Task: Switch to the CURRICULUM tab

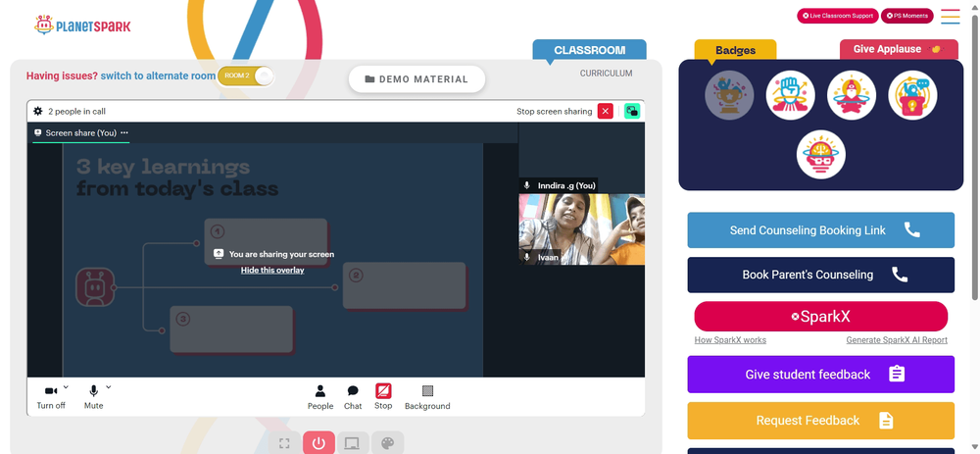Action: (607, 74)
